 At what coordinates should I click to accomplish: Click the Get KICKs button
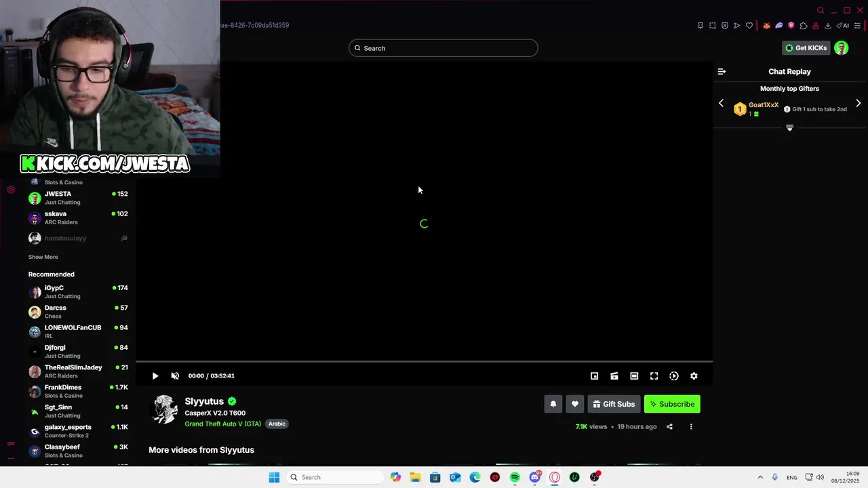point(806,48)
